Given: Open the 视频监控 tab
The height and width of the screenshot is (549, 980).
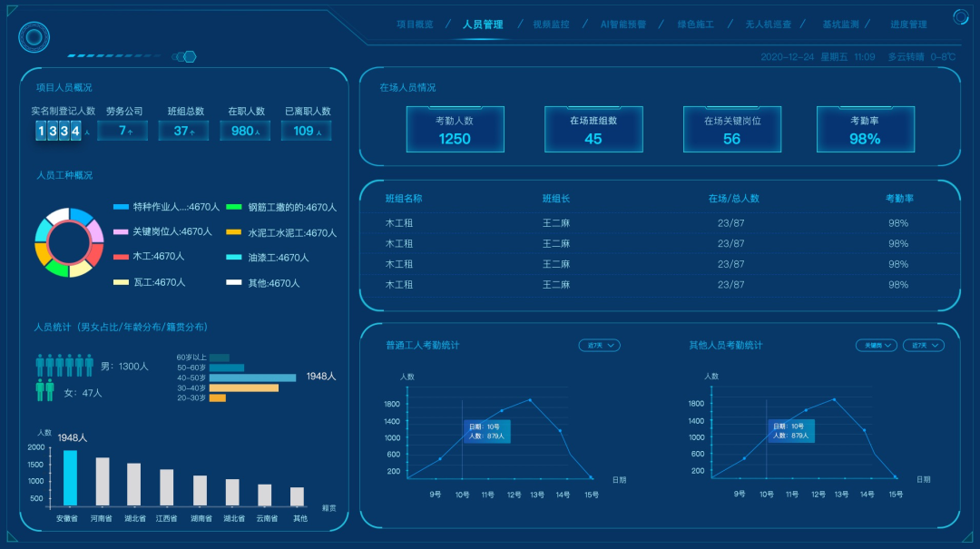Looking at the screenshot, I should (x=551, y=25).
